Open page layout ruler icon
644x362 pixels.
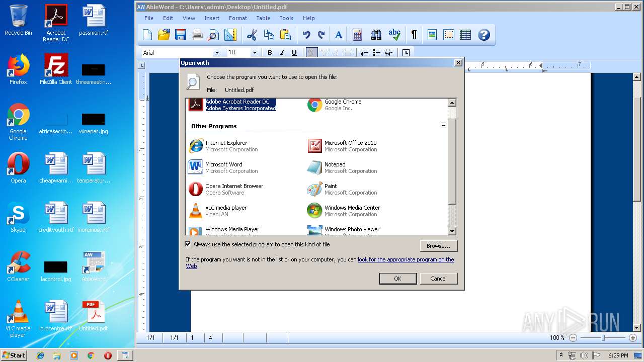coord(230,35)
